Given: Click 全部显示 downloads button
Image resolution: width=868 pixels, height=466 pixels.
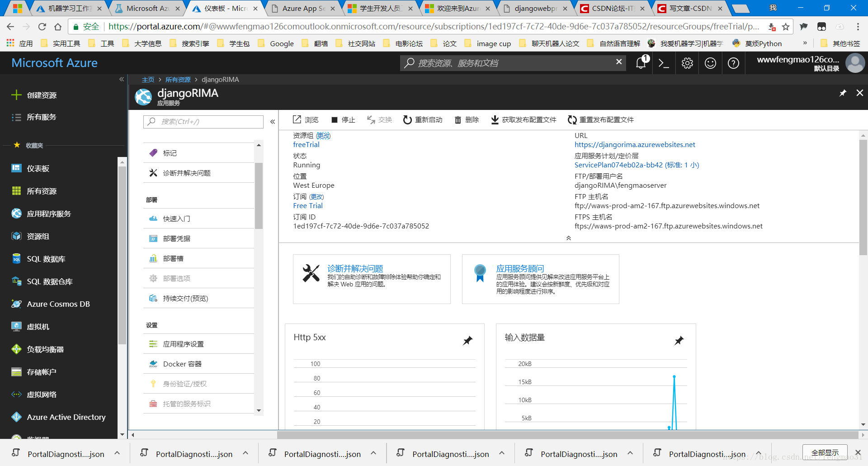Looking at the screenshot, I should click(x=825, y=452).
